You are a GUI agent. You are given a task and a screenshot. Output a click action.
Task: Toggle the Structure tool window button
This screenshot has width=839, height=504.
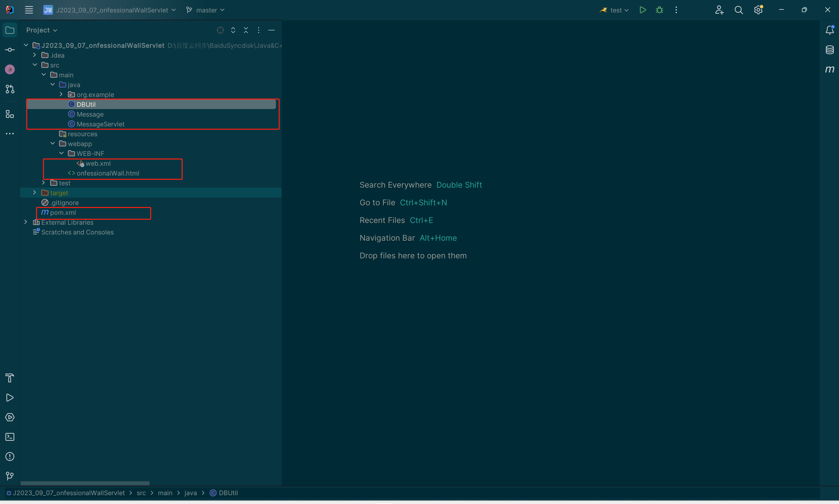(x=10, y=114)
